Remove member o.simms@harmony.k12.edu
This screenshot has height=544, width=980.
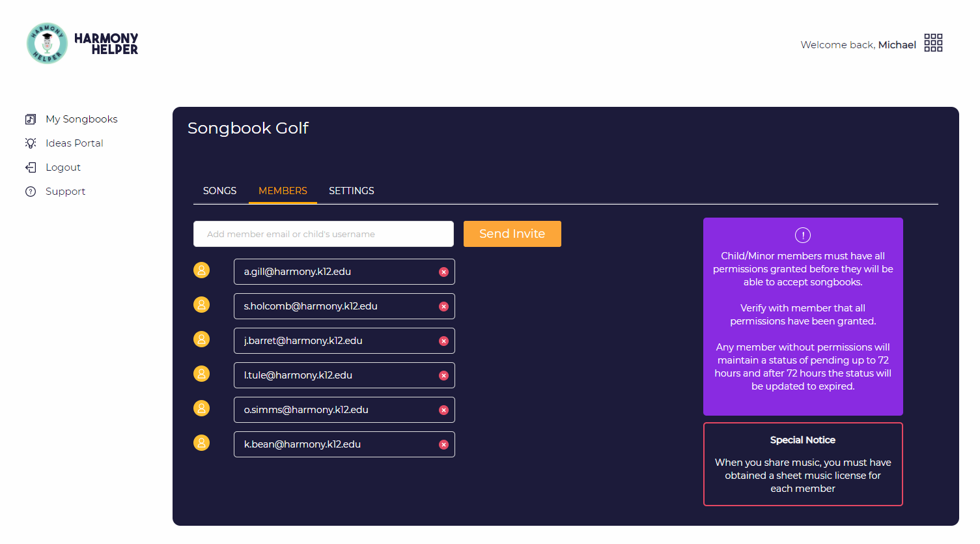pyautogui.click(x=443, y=410)
